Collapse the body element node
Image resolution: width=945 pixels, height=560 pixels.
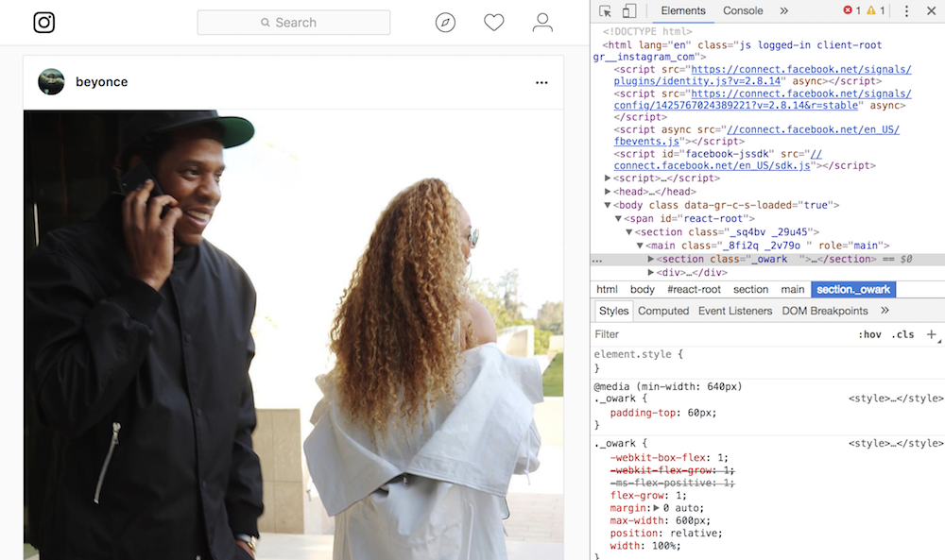(x=608, y=205)
